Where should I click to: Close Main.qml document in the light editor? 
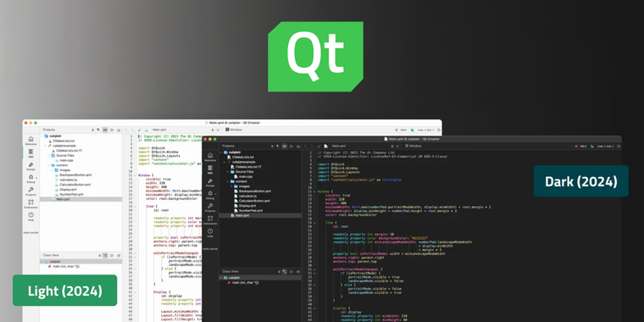click(218, 130)
